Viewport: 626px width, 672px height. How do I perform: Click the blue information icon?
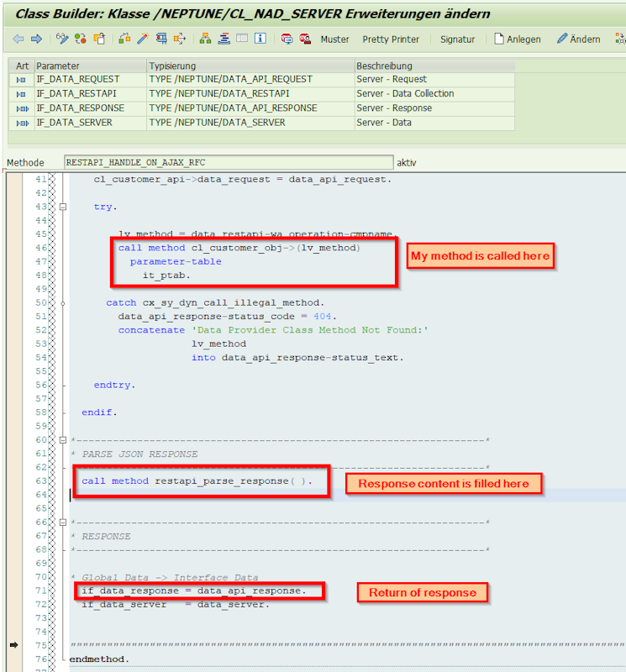coord(260,39)
